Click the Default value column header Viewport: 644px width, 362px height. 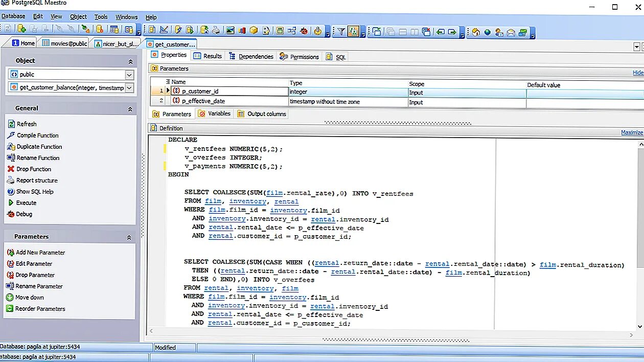pyautogui.click(x=585, y=85)
